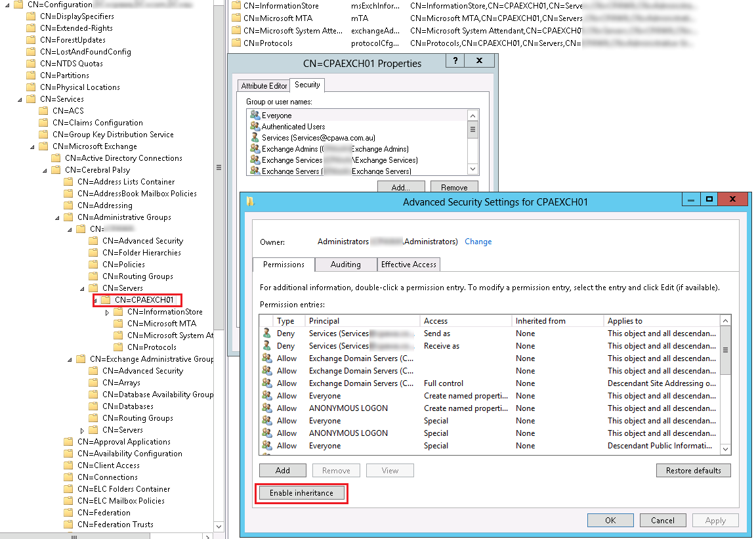756x539 pixels.
Task: Select the Security tab in Properties
Action: (307, 85)
